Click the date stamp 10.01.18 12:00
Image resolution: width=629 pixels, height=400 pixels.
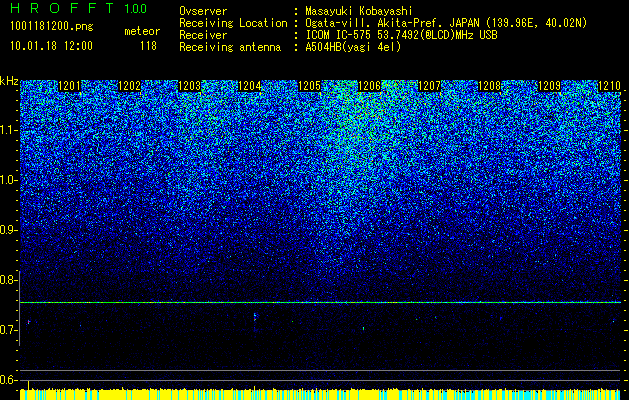(x=51, y=46)
